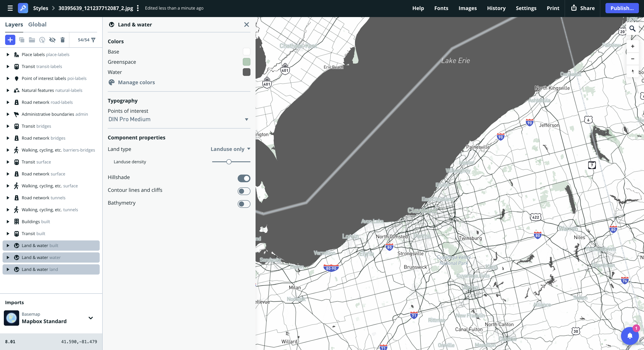Open the notifications bell icon
The image size is (644, 350).
(630, 336)
